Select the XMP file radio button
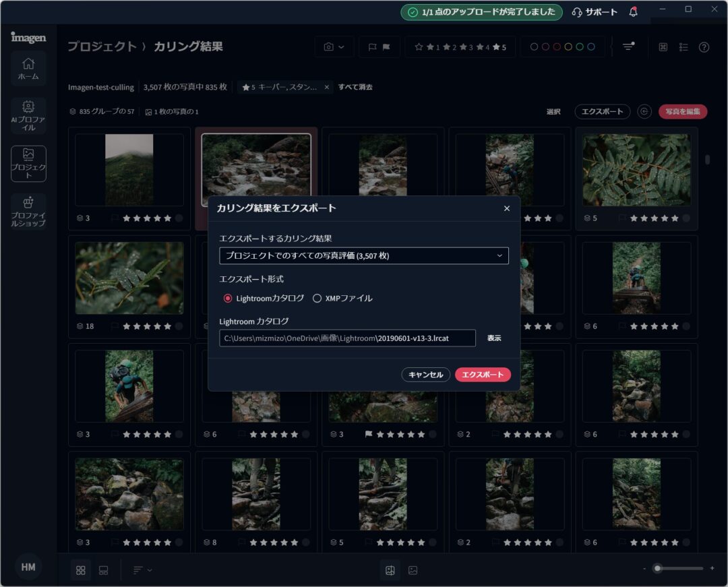The width and height of the screenshot is (728, 587). pyautogui.click(x=317, y=298)
